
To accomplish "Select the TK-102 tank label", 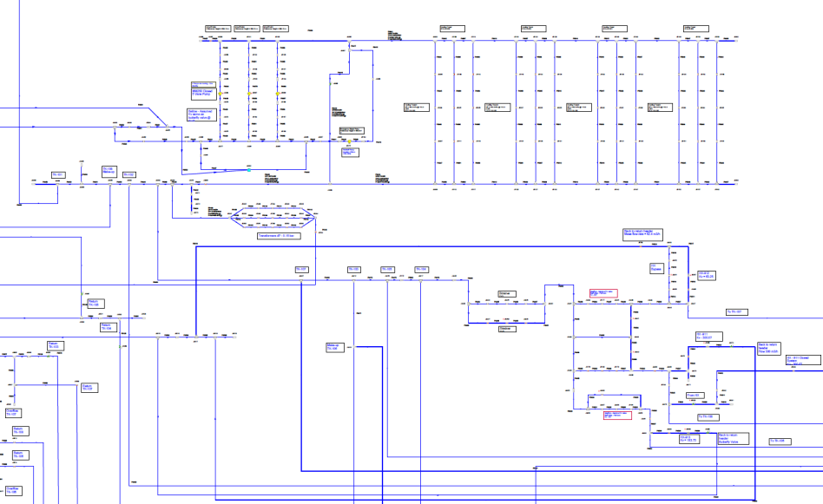I will (128, 175).
